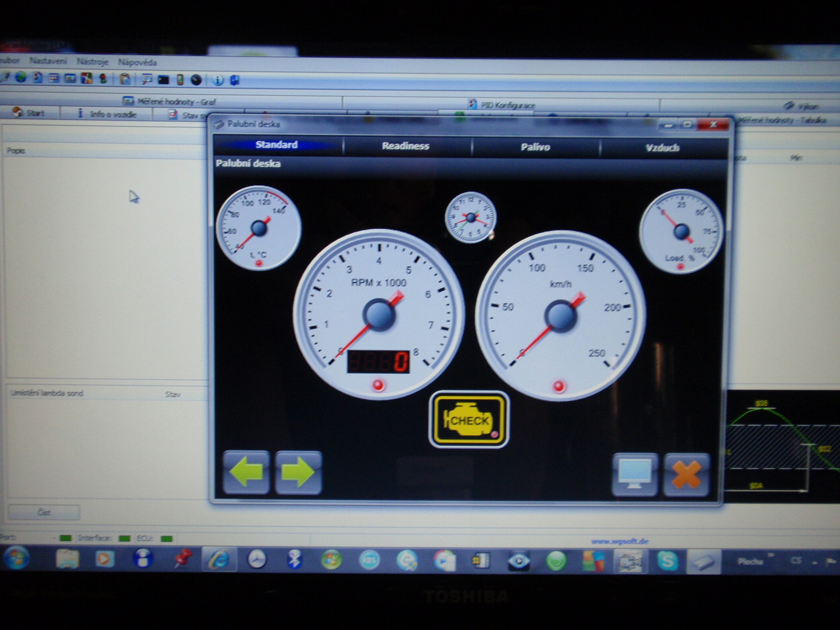This screenshot has height=630, width=840.
Task: Select the Vzduch tab
Action: pos(662,148)
